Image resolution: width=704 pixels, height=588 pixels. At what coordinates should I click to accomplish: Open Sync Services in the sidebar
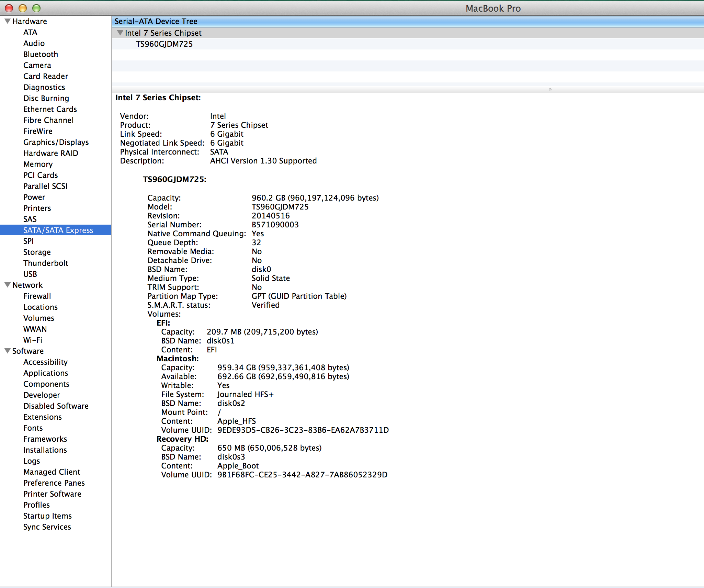(47, 527)
